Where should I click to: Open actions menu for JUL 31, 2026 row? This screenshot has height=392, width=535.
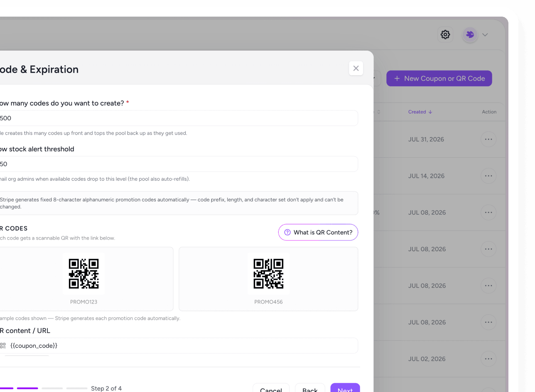488,140
